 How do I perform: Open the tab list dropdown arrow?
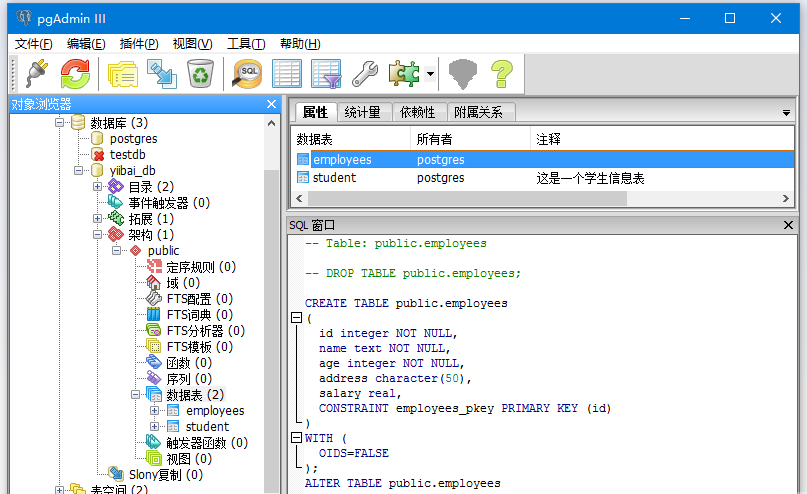pos(786,113)
